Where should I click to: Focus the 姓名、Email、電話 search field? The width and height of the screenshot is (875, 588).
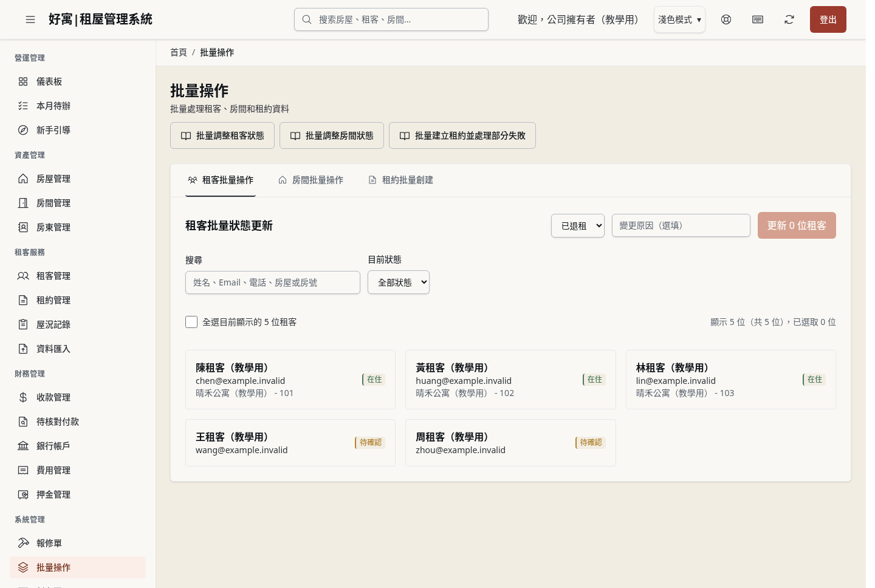[x=273, y=282]
